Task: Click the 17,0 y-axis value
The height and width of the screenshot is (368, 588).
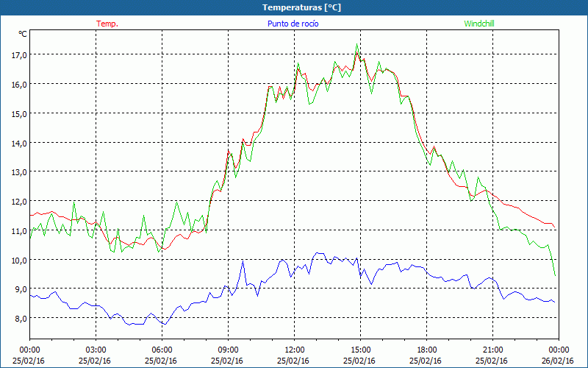Action: (x=20, y=55)
